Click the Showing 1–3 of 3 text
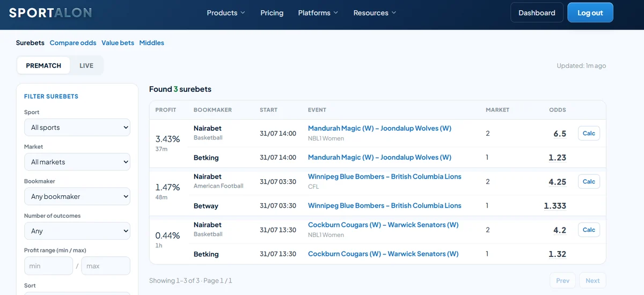 click(191, 281)
